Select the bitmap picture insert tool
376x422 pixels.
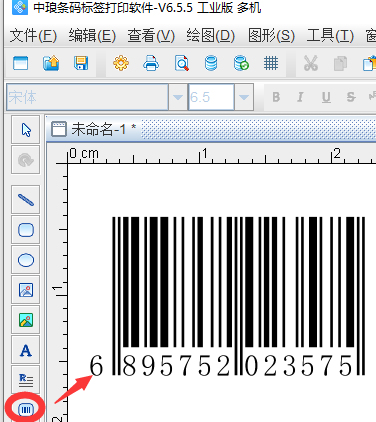(x=26, y=320)
